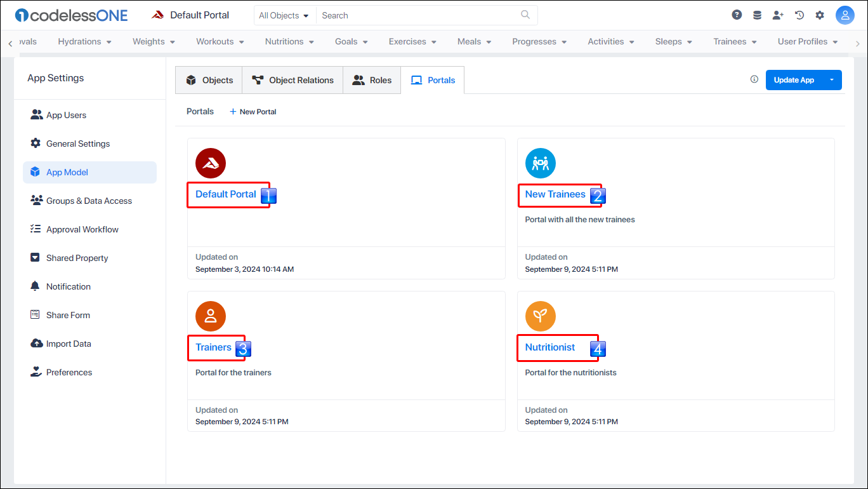Viewport: 868px width, 489px height.
Task: Click the codelessONE logo
Action: coord(71,15)
